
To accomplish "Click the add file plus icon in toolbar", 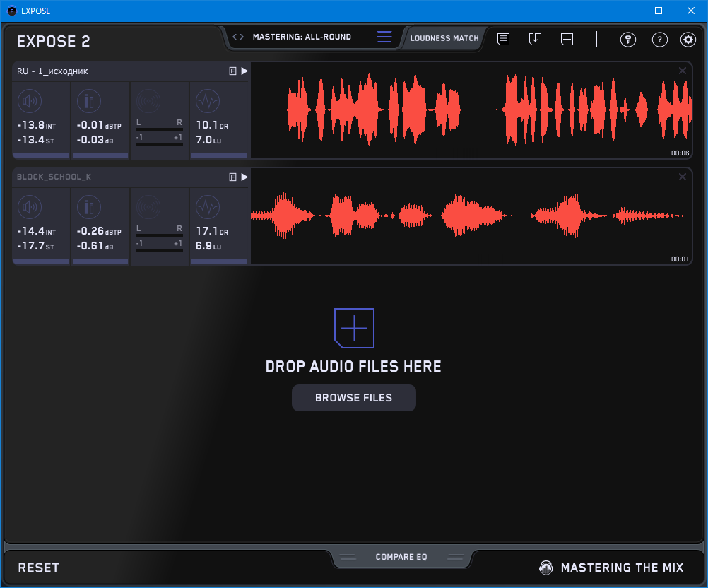I will tap(567, 40).
